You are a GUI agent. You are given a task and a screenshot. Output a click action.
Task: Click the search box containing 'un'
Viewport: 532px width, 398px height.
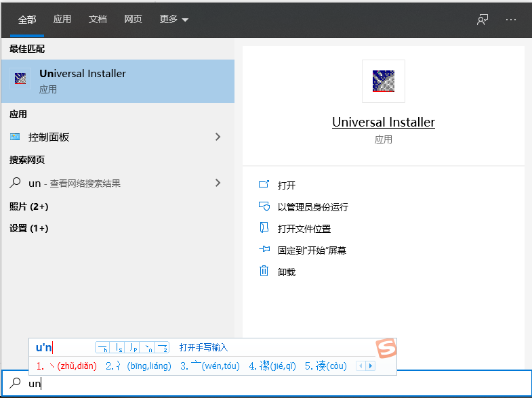point(266,383)
